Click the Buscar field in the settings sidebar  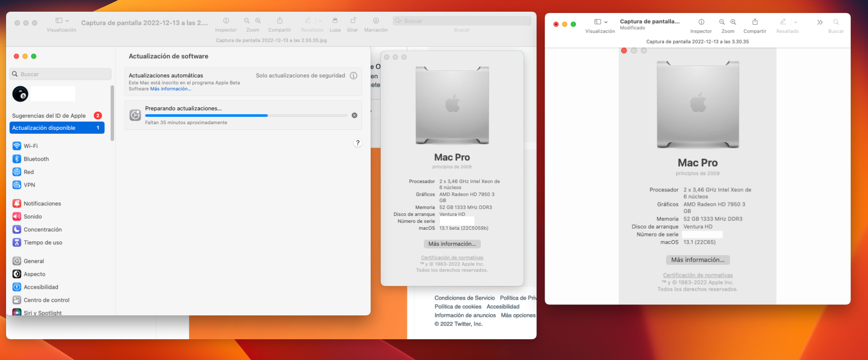(x=60, y=74)
